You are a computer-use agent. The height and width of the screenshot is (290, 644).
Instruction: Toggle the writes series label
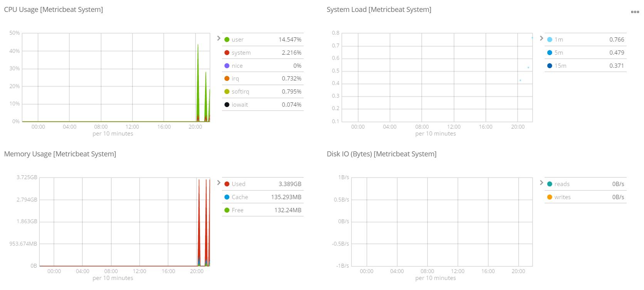pyautogui.click(x=562, y=197)
